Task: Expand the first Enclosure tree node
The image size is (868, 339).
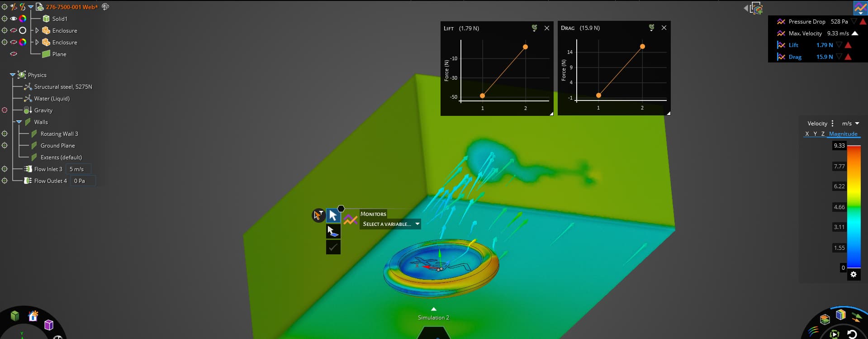Action: 37,30
